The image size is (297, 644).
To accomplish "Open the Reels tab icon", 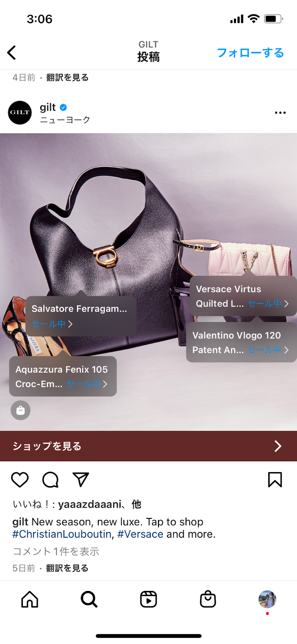I will click(x=148, y=599).
